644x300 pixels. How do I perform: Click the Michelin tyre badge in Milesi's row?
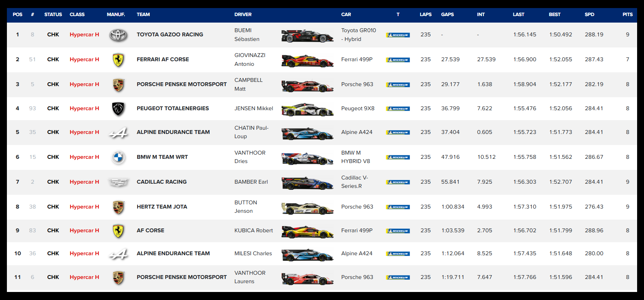pyautogui.click(x=398, y=254)
